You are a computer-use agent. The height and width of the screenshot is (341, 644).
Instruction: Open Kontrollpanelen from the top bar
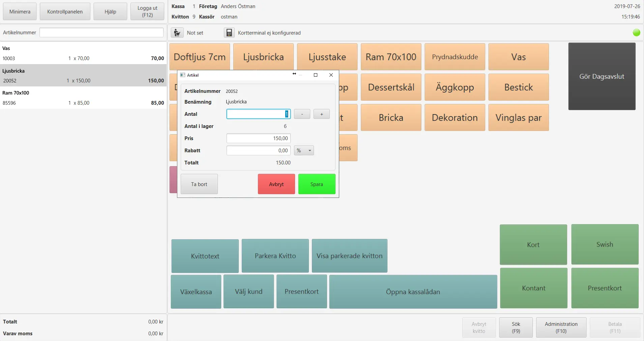tap(65, 12)
